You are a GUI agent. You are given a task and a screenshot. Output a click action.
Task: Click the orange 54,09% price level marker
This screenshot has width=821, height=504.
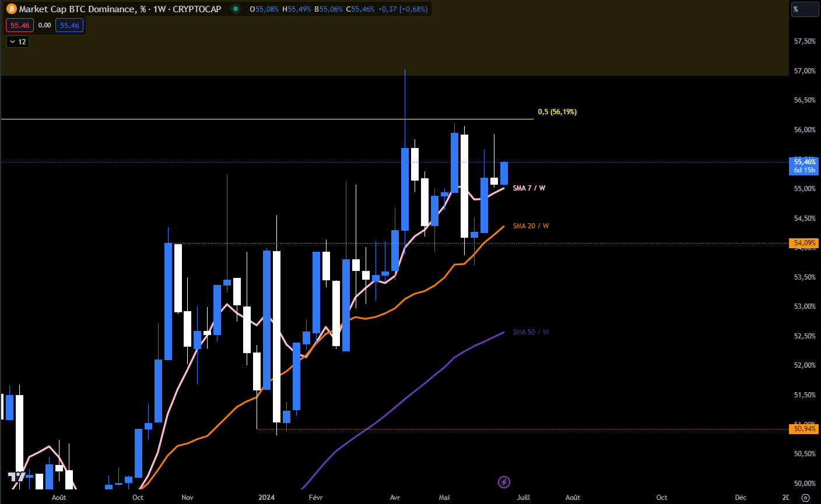[803, 243]
